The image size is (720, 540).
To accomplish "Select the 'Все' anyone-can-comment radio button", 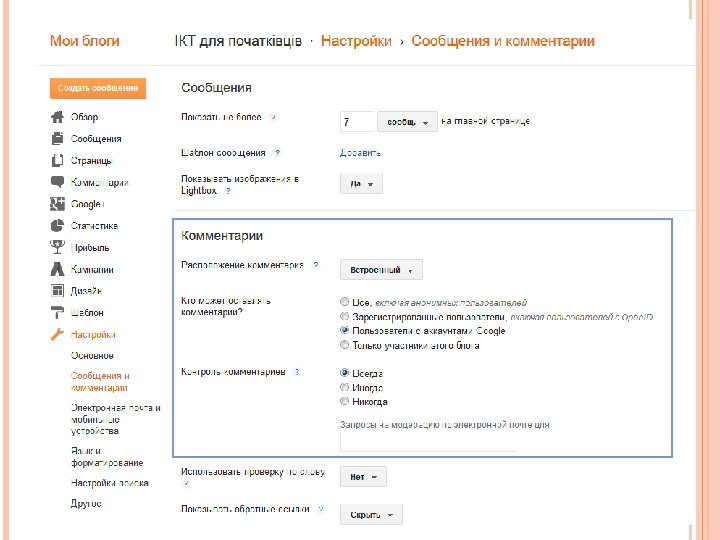I will pyautogui.click(x=345, y=301).
